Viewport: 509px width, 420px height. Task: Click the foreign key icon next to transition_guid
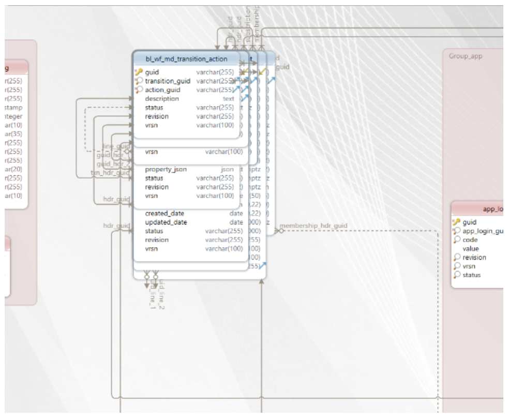click(x=138, y=81)
